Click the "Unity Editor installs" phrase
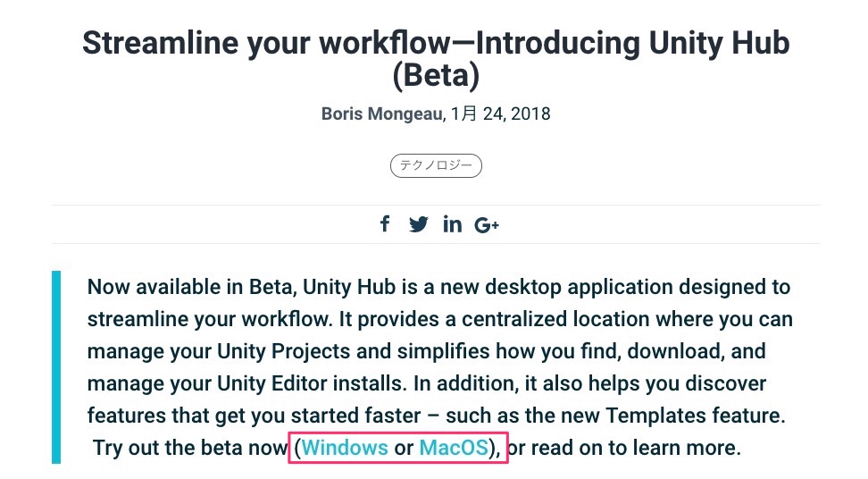The width and height of the screenshot is (868, 479). [312, 383]
